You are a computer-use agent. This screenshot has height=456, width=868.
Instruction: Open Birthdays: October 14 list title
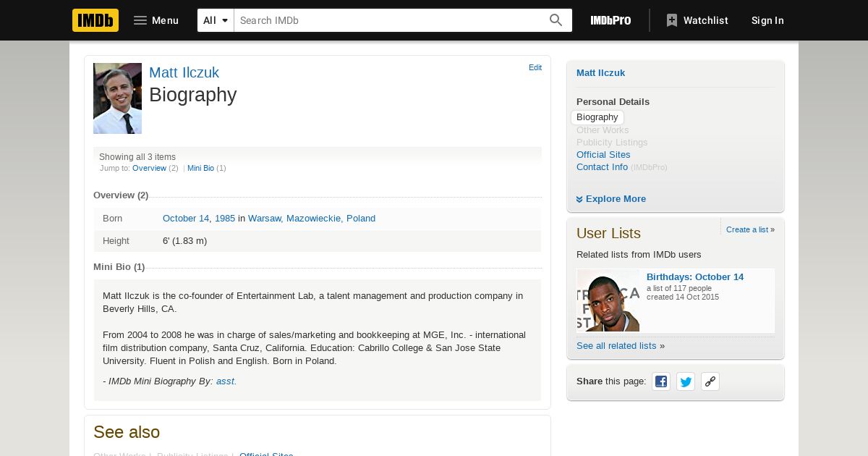(695, 276)
